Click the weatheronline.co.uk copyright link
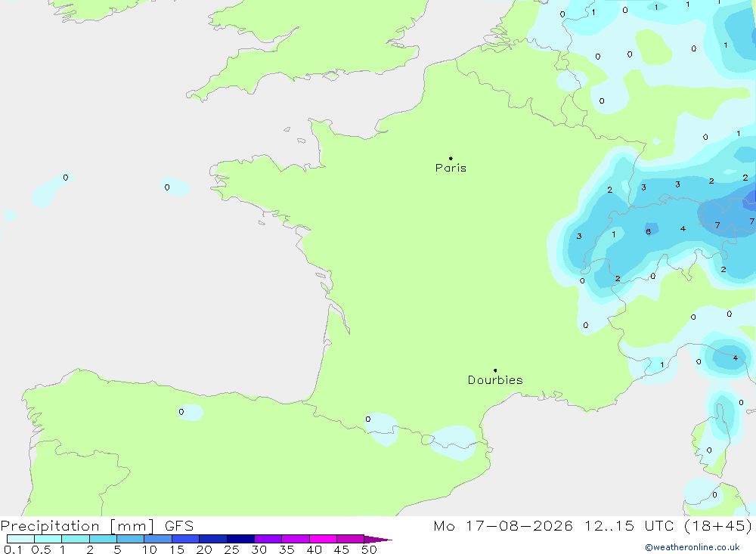The image size is (756, 554). [x=692, y=547]
